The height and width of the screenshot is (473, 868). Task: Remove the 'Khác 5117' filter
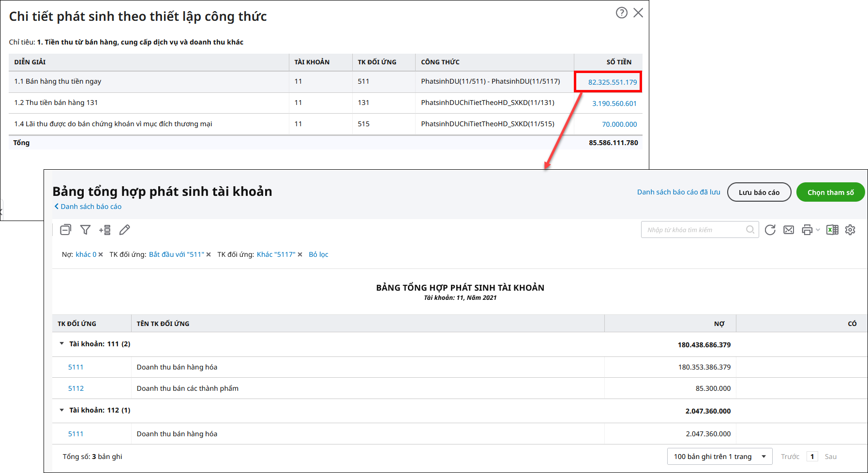[x=300, y=255]
